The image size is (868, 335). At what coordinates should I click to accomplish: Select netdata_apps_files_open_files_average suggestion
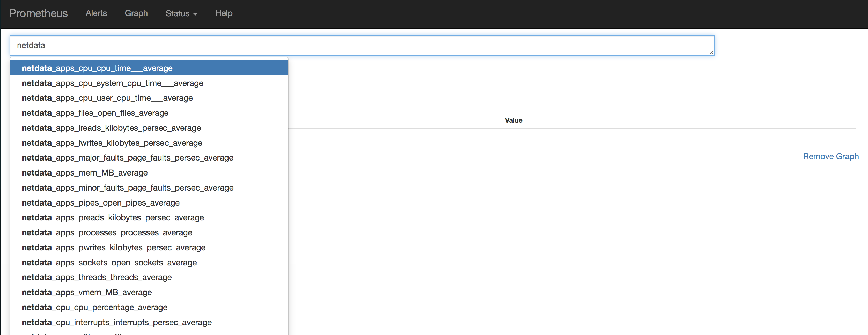pos(95,113)
